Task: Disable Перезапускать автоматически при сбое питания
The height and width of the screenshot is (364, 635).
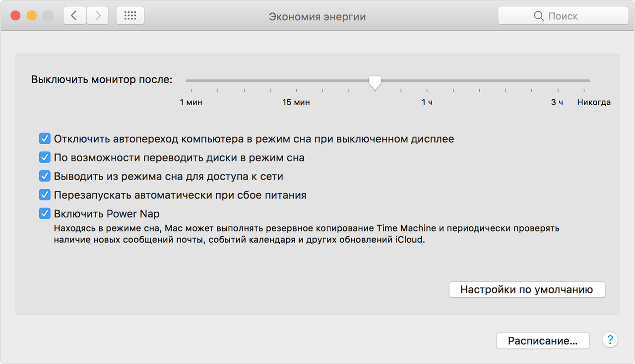Action: (x=45, y=195)
